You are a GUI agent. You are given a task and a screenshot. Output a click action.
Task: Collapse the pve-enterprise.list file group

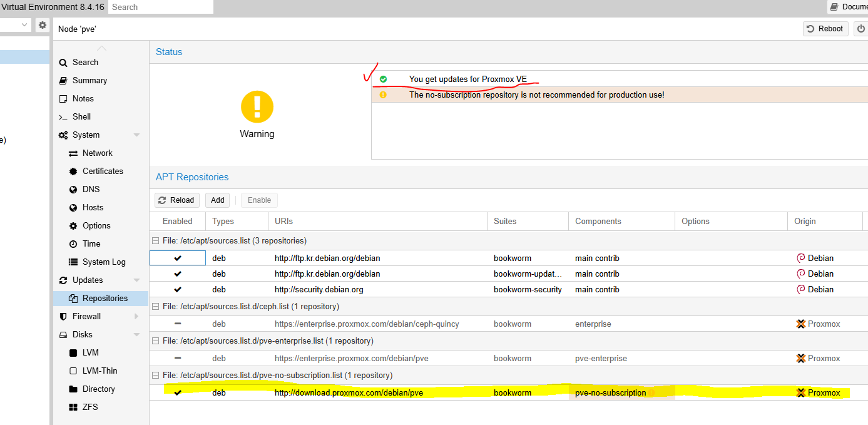point(155,341)
